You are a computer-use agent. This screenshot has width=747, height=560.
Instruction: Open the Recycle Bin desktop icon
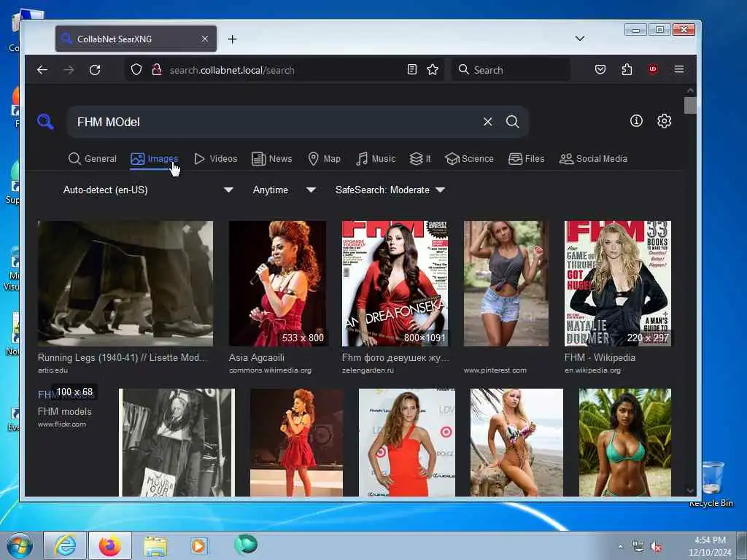pyautogui.click(x=712, y=482)
